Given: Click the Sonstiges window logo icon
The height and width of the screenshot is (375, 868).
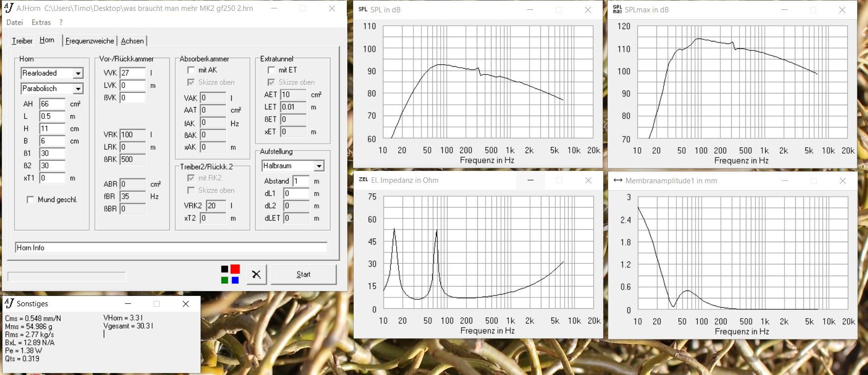Looking at the screenshot, I should [9, 303].
